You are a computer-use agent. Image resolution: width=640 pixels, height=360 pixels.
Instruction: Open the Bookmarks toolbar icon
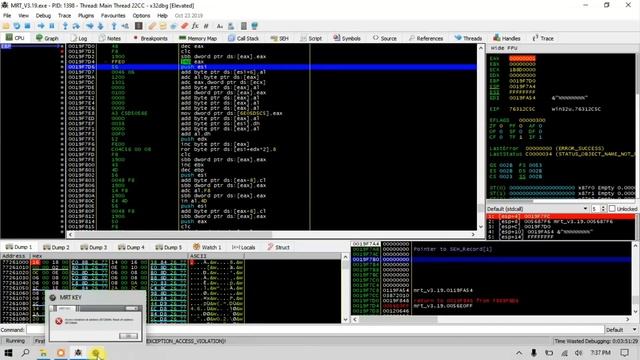[x=184, y=26]
